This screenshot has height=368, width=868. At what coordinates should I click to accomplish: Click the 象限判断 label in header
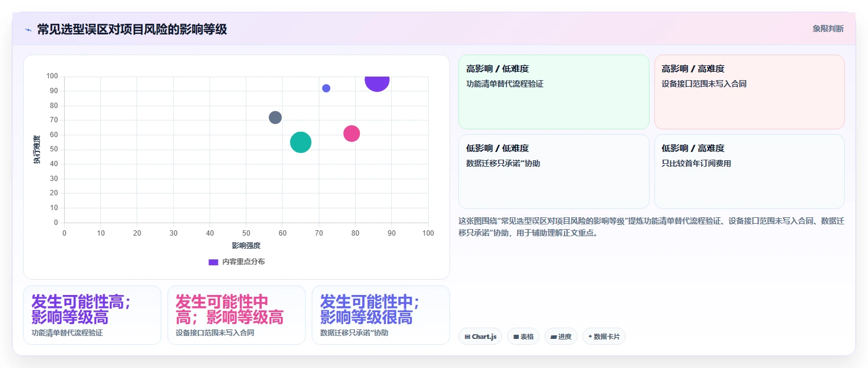pyautogui.click(x=828, y=28)
